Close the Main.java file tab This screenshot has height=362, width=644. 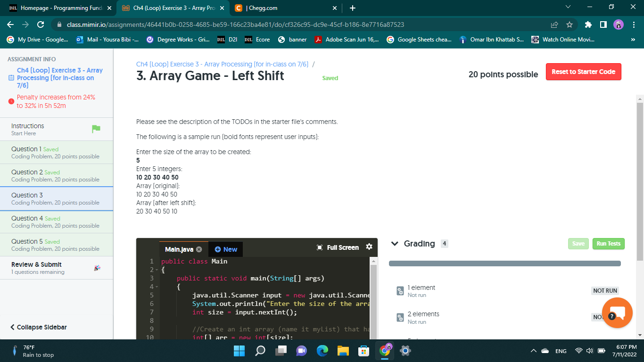tap(199, 249)
